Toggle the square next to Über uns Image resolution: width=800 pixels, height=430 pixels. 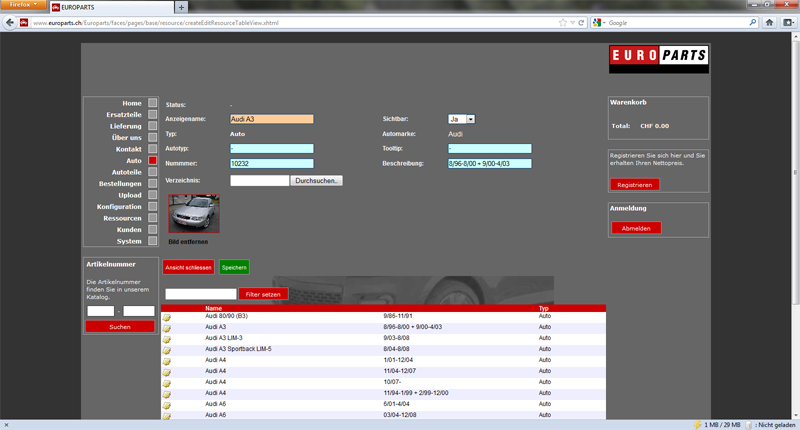tap(153, 137)
